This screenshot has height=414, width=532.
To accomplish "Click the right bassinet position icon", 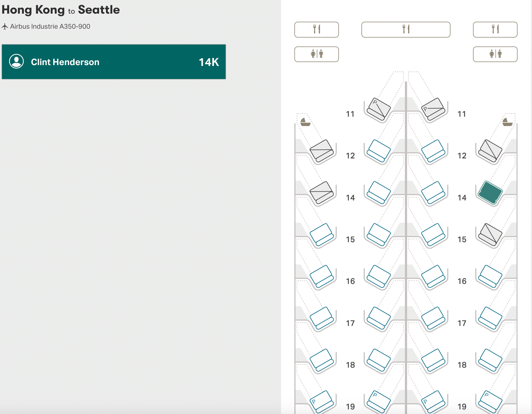I will click(x=507, y=121).
